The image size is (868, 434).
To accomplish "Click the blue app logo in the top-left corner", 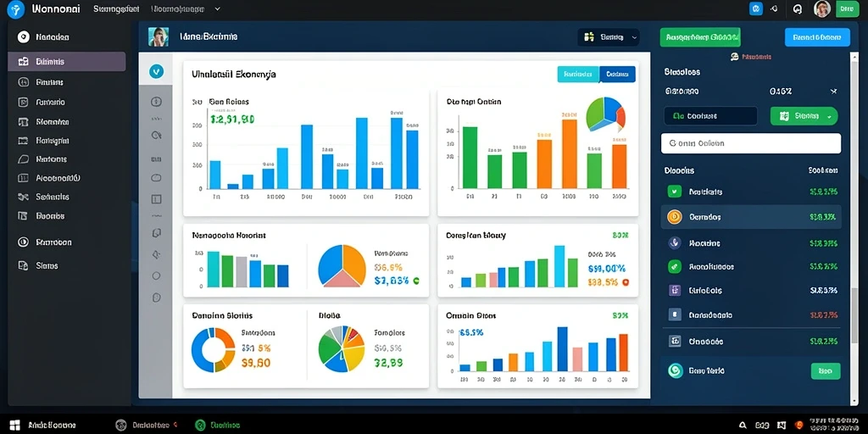I will coord(16,9).
